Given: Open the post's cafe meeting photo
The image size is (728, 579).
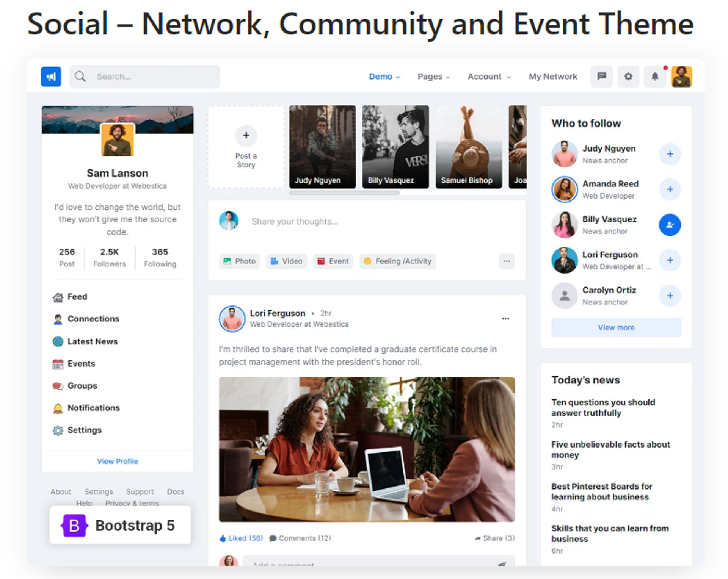Looking at the screenshot, I should tap(367, 449).
